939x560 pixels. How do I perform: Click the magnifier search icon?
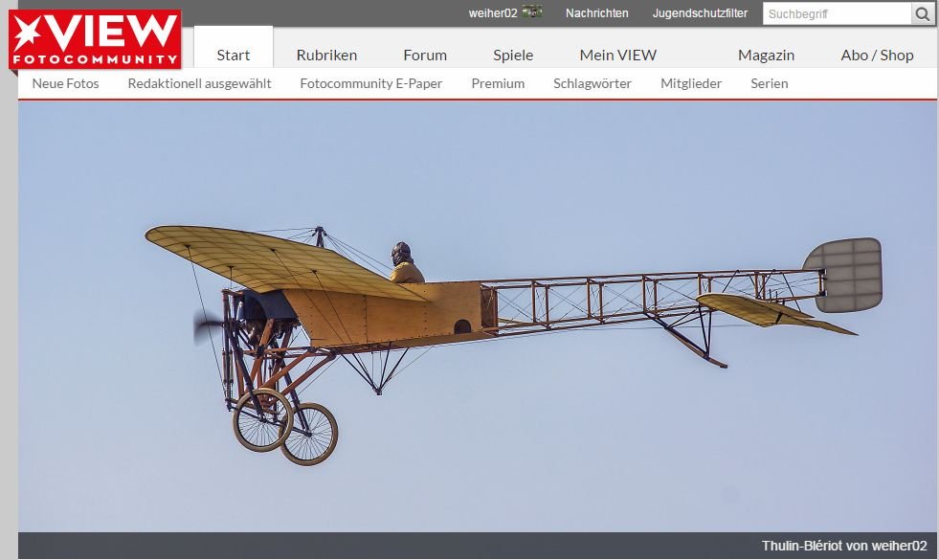coord(922,13)
